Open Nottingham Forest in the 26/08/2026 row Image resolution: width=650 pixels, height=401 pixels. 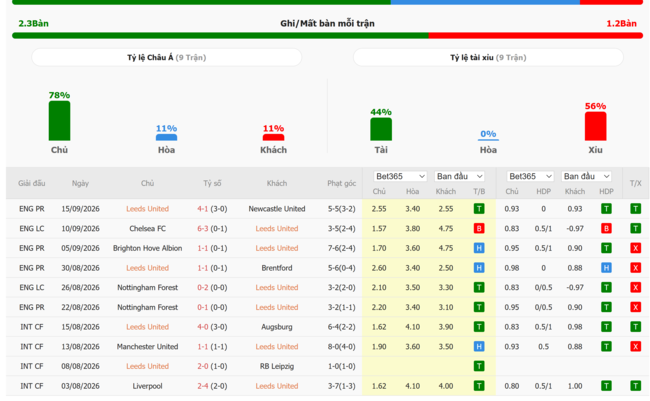[148, 287]
